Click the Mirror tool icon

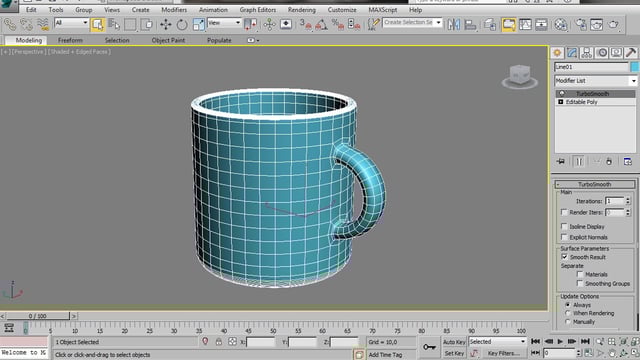click(x=453, y=24)
